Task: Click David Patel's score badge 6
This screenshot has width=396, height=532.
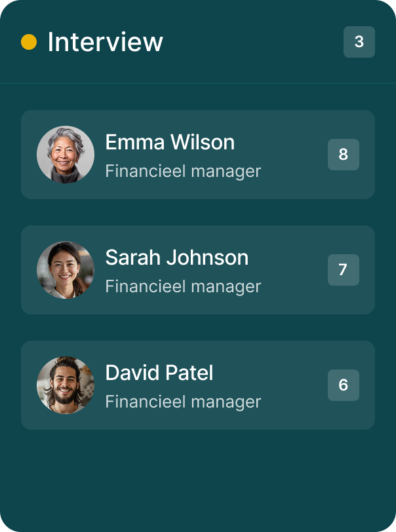Action: 344,385
